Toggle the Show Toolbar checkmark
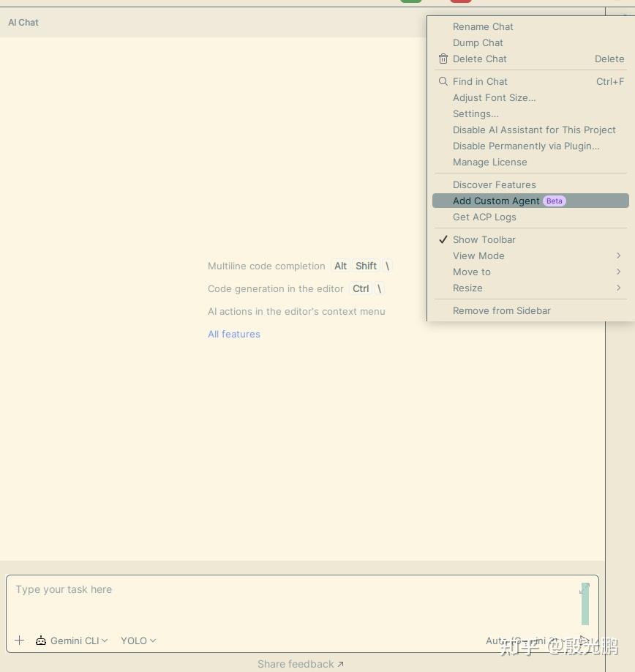635x672 pixels. click(443, 239)
